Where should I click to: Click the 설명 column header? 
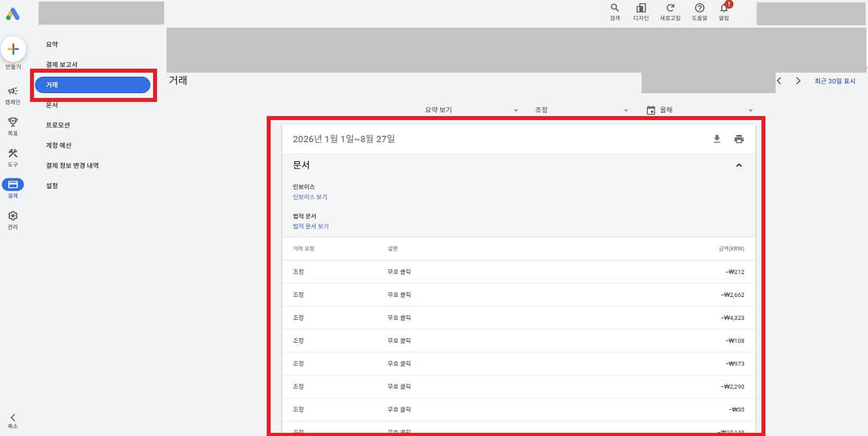point(392,249)
